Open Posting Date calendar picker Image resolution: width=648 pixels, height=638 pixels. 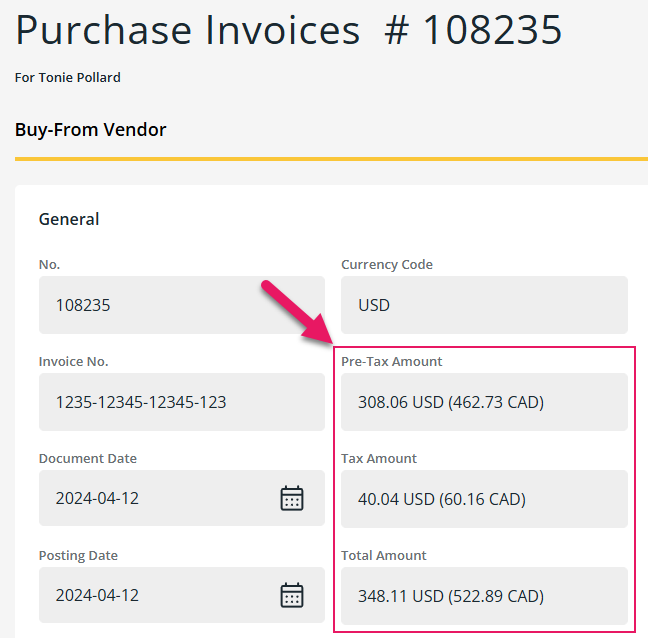(292, 595)
